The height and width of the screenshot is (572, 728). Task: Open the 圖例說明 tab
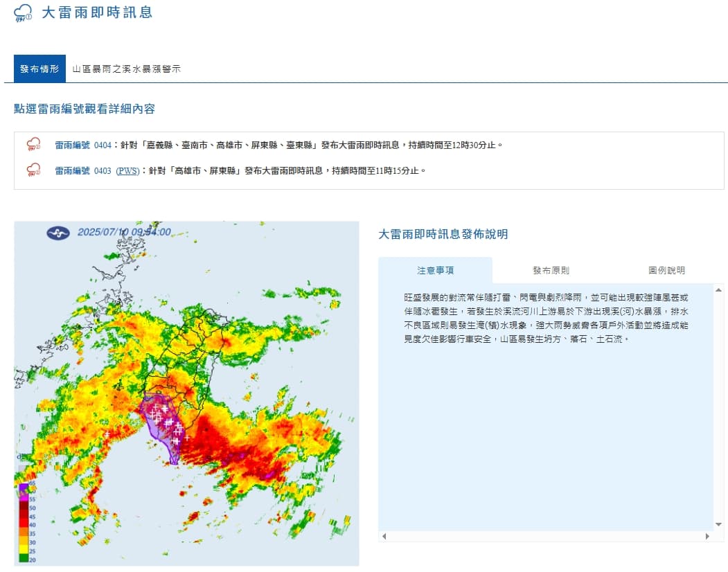(x=667, y=270)
